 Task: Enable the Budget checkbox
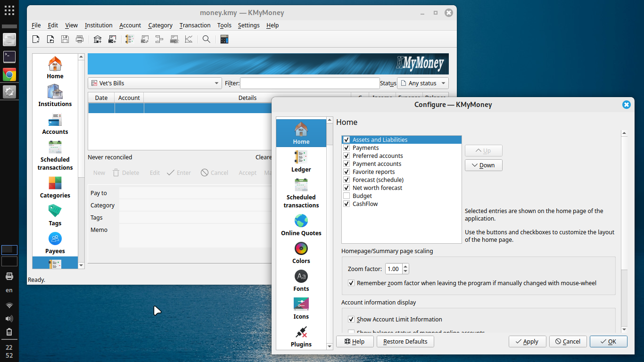click(x=347, y=196)
